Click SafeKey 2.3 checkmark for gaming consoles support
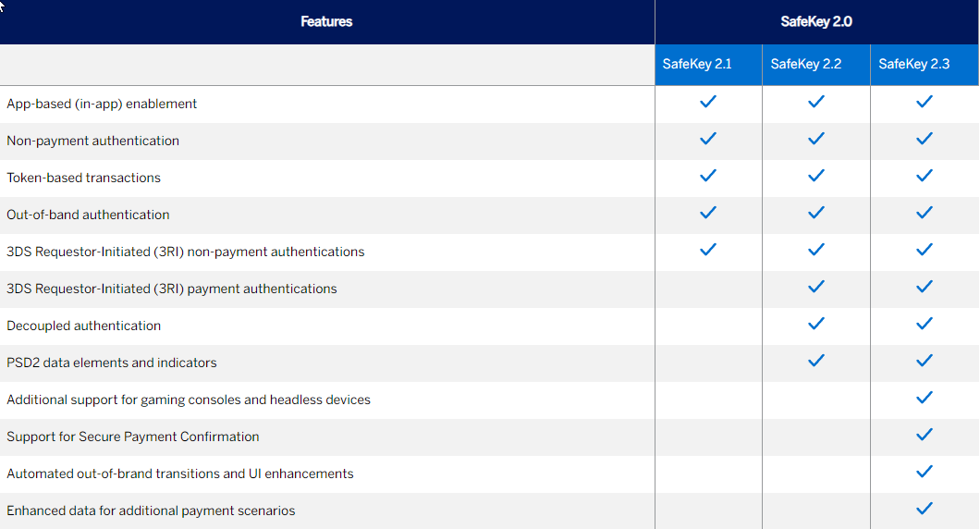The image size is (980, 529). coord(925,398)
